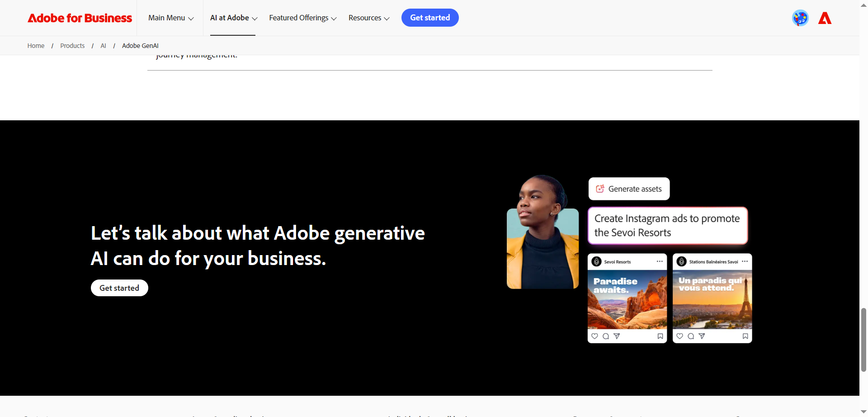The image size is (868, 417).
Task: Click the comment icon on Sevoi Resorts post
Action: 606,336
